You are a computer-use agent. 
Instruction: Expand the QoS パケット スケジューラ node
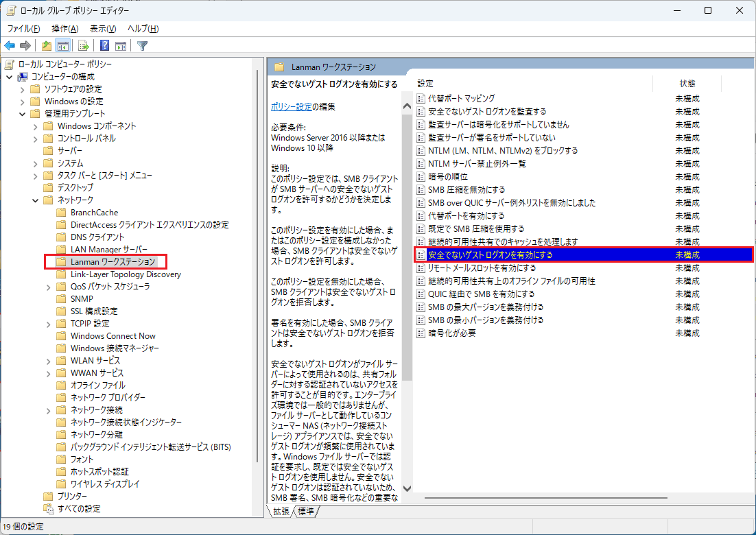click(48, 287)
